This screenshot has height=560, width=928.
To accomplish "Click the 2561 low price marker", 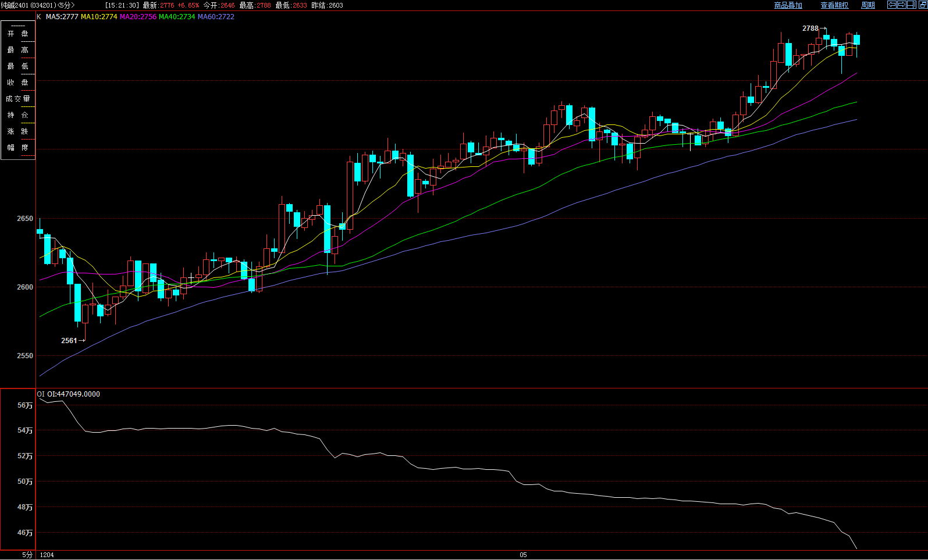I will click(69, 341).
